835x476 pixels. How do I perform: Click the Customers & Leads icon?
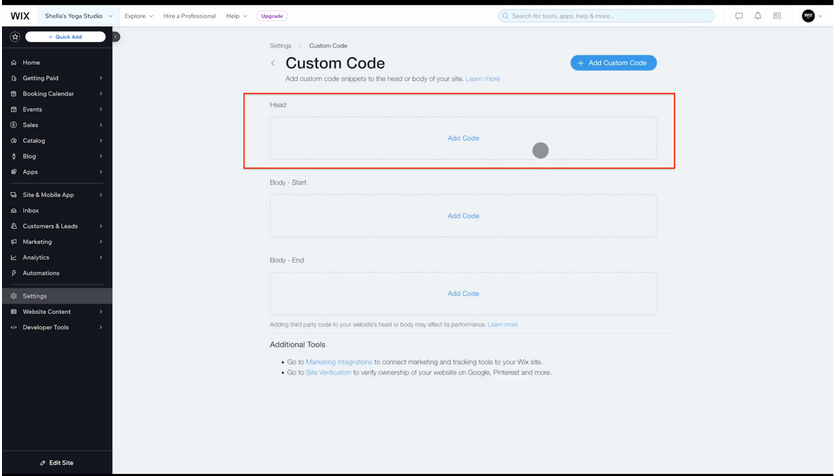[x=14, y=226]
